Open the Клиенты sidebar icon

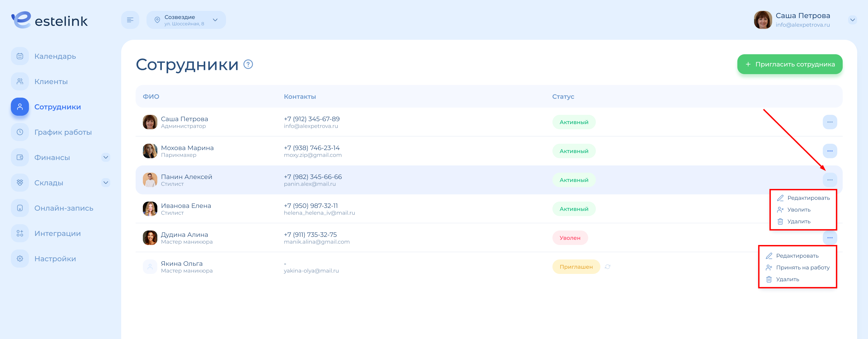20,81
